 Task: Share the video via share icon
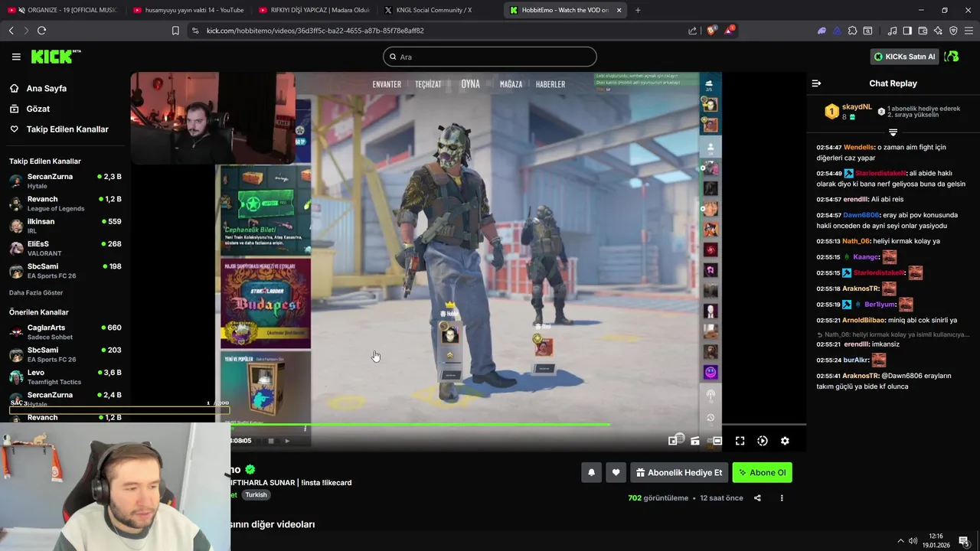click(757, 498)
